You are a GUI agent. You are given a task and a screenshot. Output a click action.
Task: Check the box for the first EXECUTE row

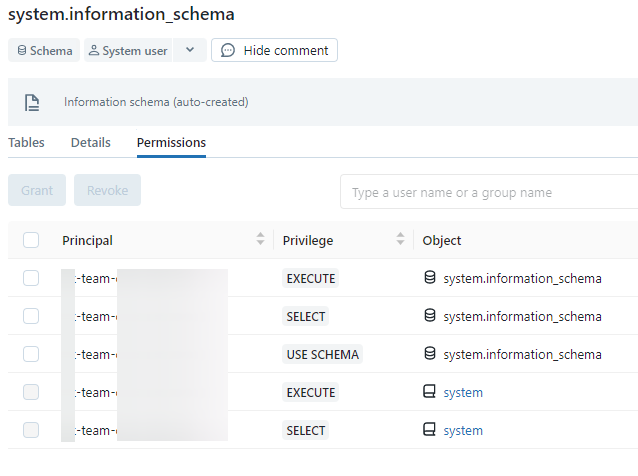point(31,278)
